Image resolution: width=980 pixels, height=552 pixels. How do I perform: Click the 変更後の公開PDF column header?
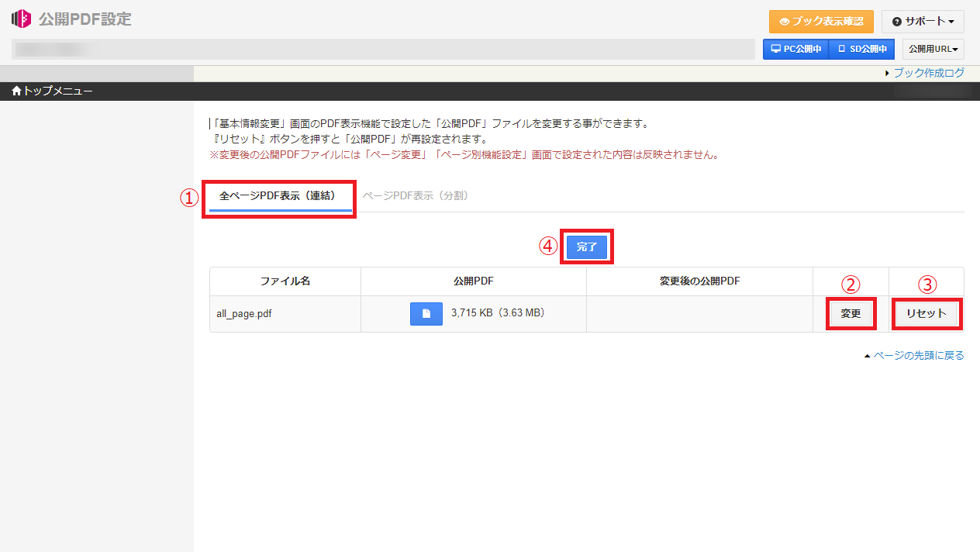[x=699, y=281]
